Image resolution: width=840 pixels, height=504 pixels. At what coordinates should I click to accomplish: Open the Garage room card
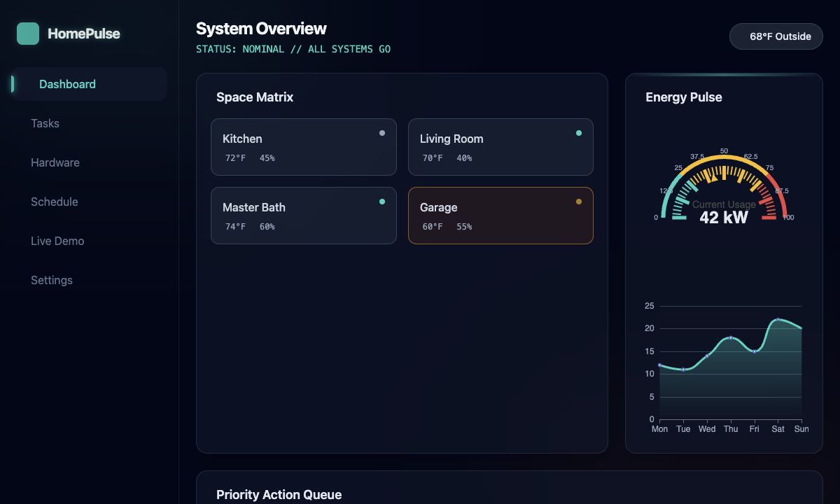click(500, 216)
